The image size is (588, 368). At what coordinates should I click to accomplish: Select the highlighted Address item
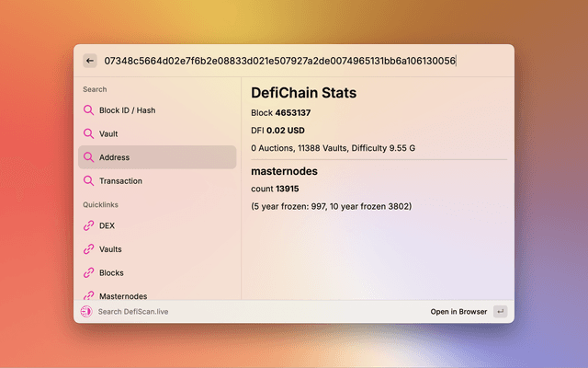(156, 157)
